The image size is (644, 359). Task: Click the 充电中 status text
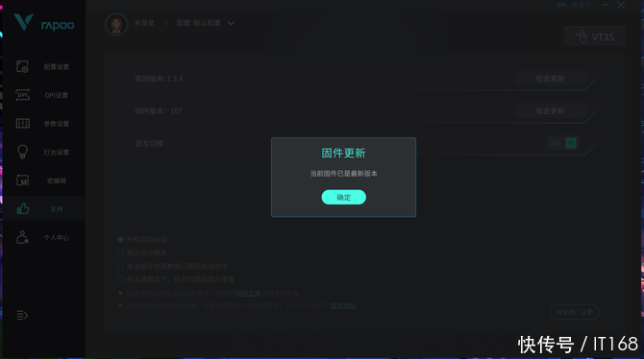[x=582, y=5]
